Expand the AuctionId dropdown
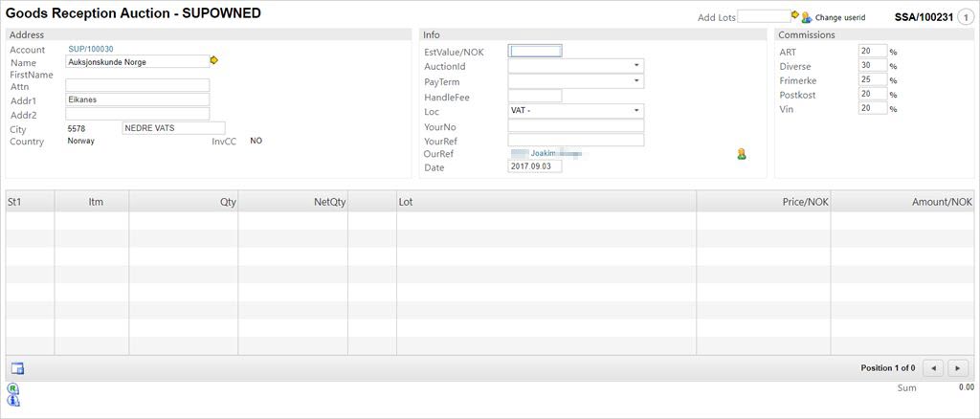980x419 pixels. pyautogui.click(x=636, y=66)
